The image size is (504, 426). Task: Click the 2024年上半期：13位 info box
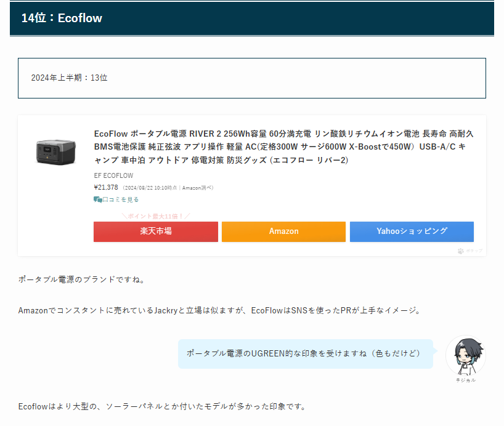251,78
